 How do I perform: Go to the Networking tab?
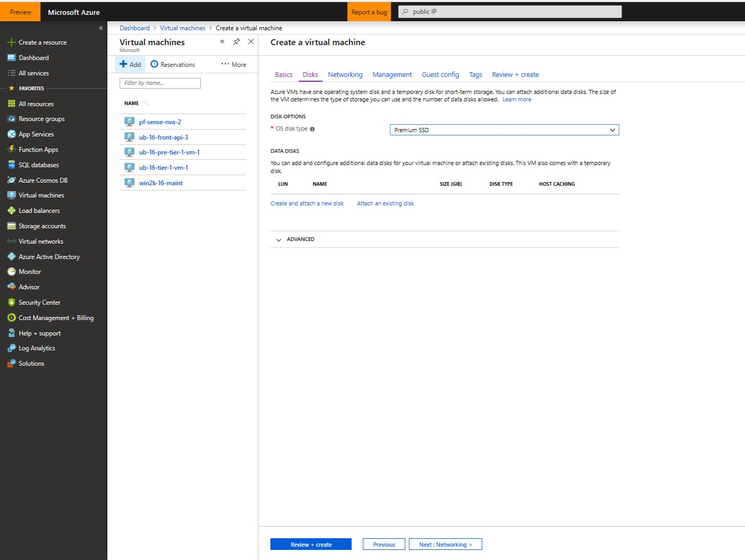point(345,75)
